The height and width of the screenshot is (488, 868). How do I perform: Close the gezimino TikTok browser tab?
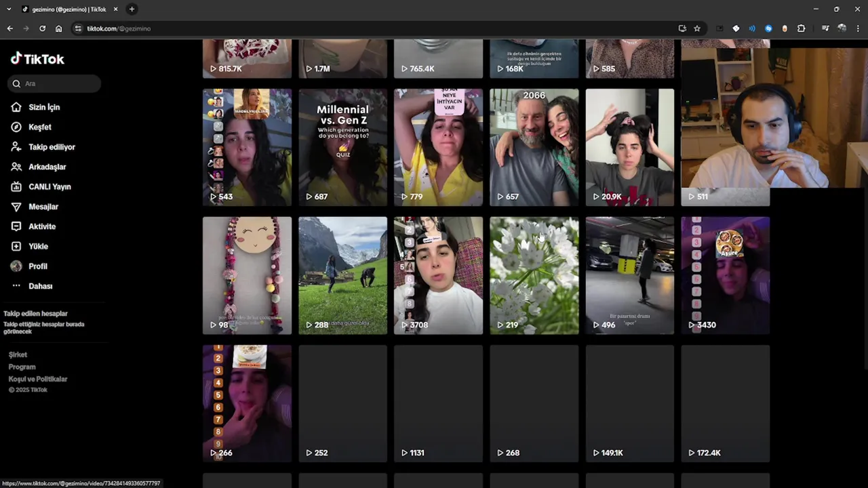[115, 9]
